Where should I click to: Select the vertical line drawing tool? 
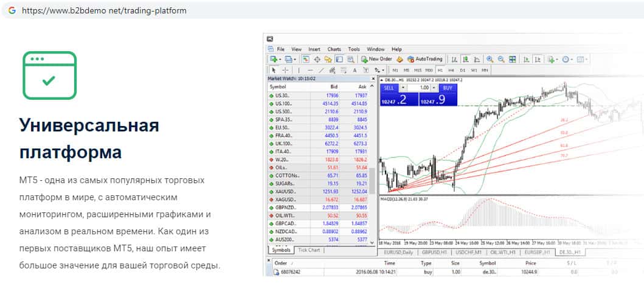pyautogui.click(x=299, y=70)
